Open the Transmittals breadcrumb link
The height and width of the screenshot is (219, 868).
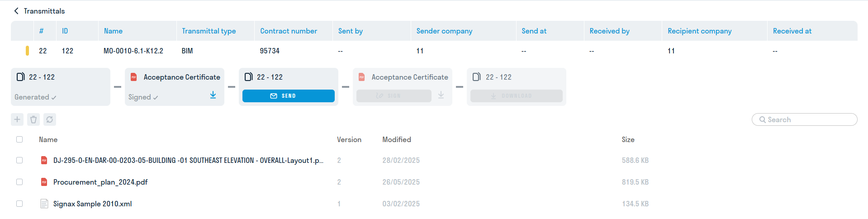point(44,11)
